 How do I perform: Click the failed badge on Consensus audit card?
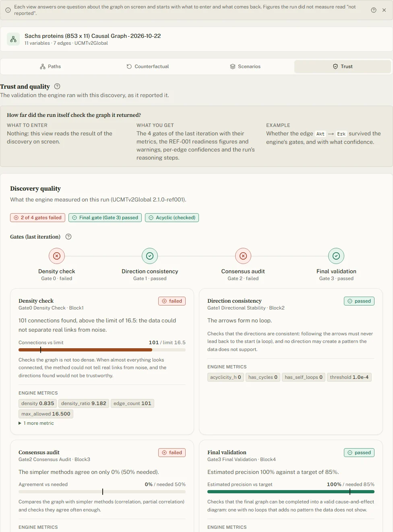coord(172,453)
